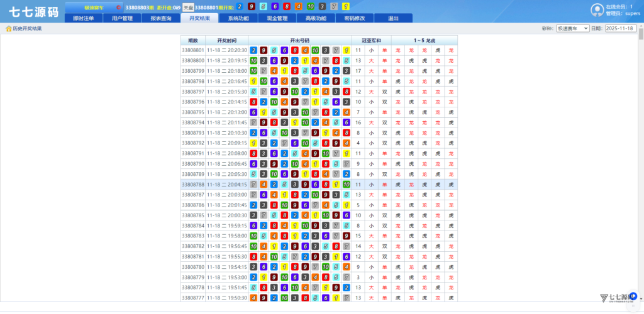Select the 系统功能 menu tab

[x=238, y=18]
